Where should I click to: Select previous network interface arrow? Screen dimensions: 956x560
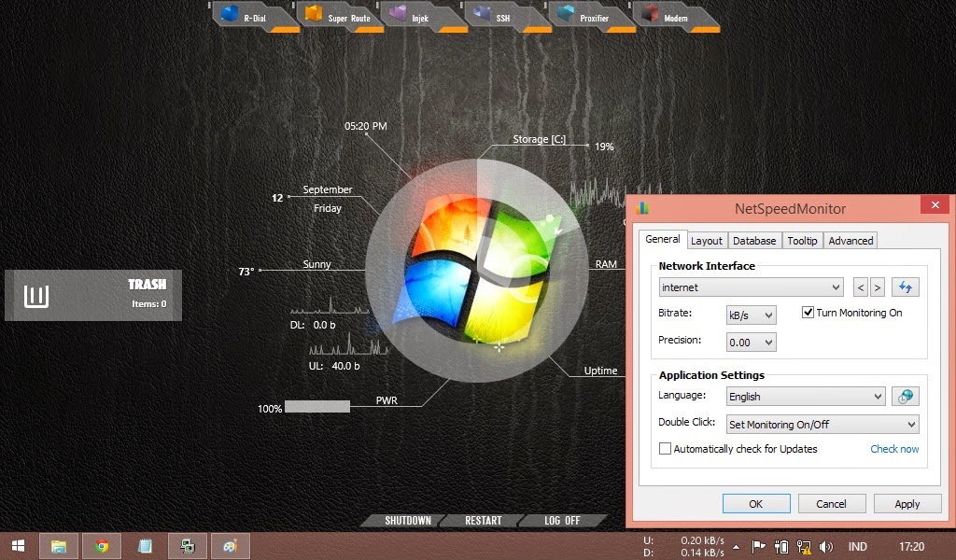pos(860,287)
